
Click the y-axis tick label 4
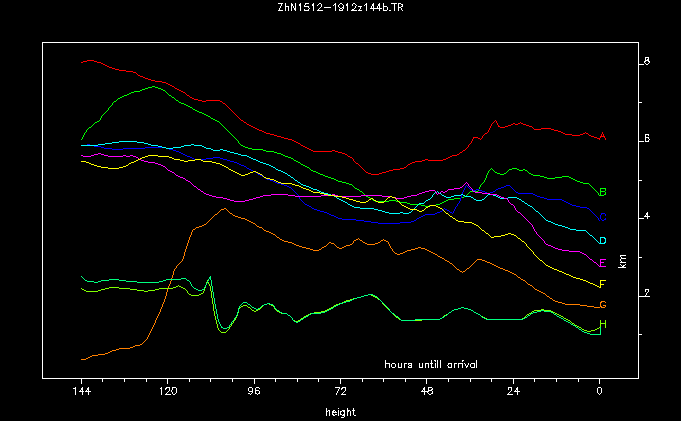(x=647, y=216)
